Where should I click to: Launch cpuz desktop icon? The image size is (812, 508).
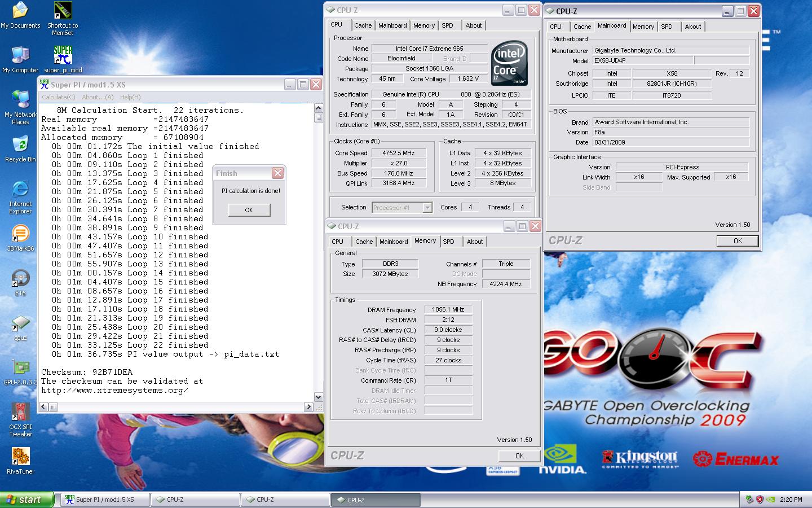coord(20,328)
